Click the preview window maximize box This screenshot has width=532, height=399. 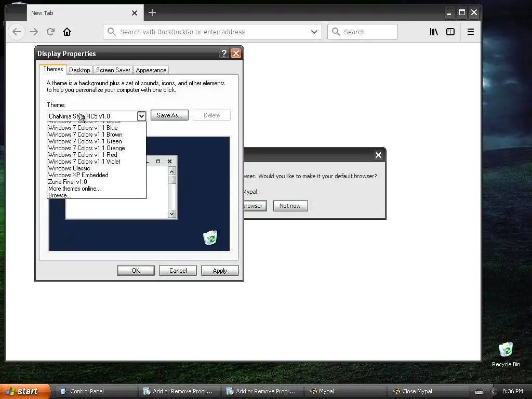(x=158, y=162)
